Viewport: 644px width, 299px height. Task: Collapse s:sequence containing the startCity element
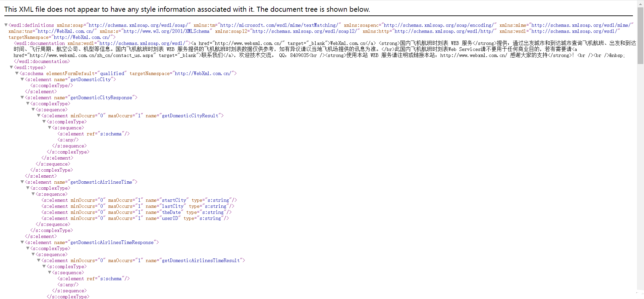click(x=33, y=194)
